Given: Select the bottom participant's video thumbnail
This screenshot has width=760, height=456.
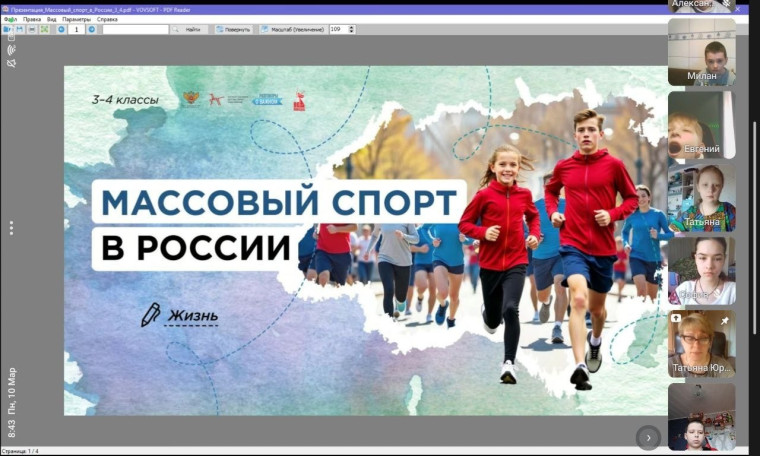Looking at the screenshot, I should (701, 417).
